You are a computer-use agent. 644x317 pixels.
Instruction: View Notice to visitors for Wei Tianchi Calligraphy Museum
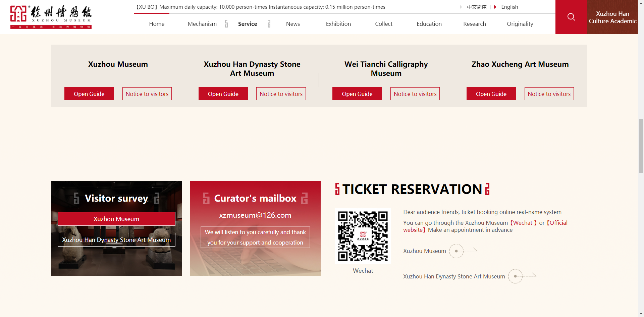tap(415, 94)
